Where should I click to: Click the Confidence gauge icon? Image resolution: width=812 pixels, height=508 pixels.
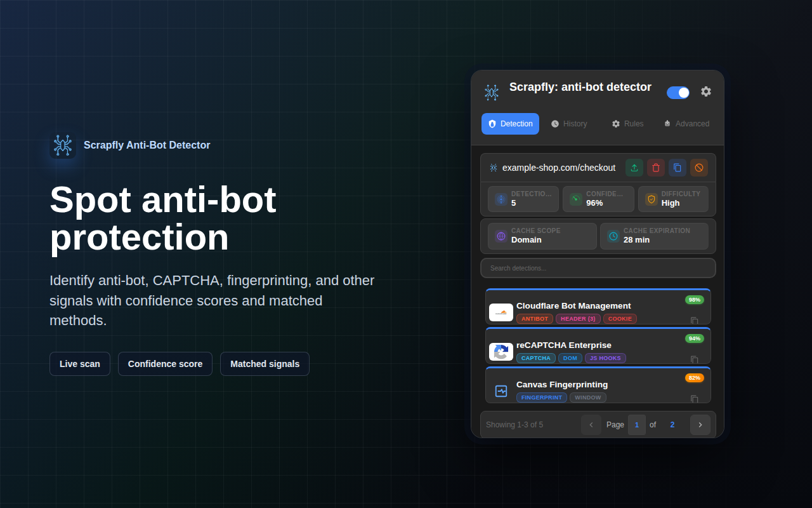point(576,199)
